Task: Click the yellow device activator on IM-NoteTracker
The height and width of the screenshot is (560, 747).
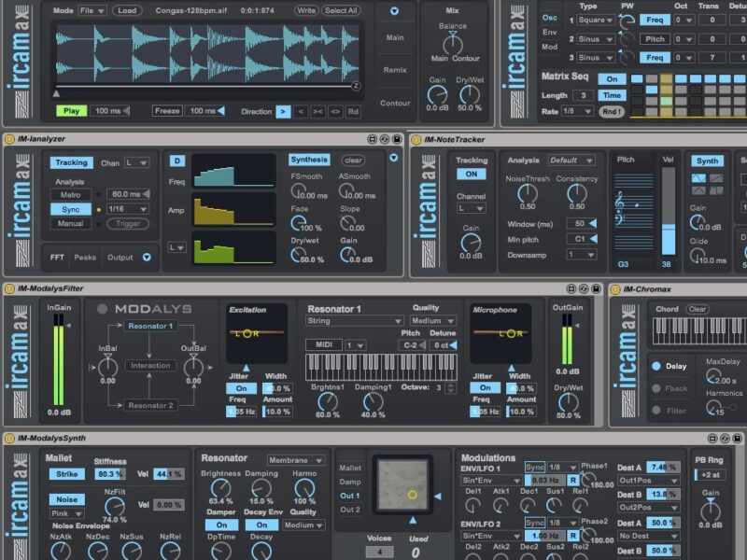Action: [x=416, y=140]
